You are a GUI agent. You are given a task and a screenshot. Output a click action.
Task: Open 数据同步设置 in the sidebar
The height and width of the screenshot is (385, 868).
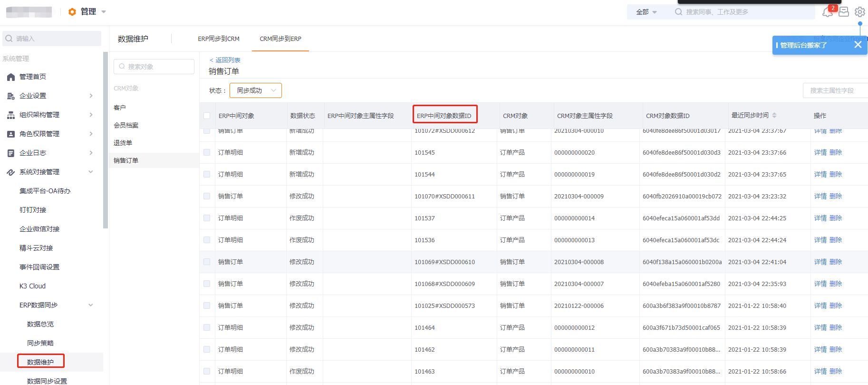tap(47, 381)
